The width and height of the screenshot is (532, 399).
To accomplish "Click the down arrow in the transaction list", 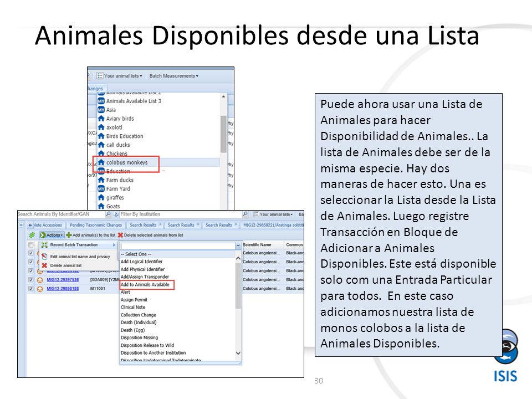I will point(238,353).
